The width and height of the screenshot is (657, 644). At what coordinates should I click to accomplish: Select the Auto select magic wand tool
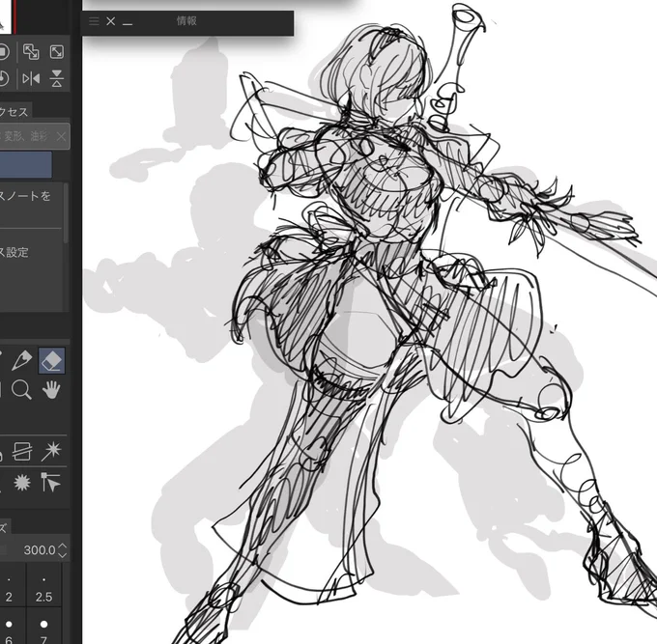tap(51, 452)
